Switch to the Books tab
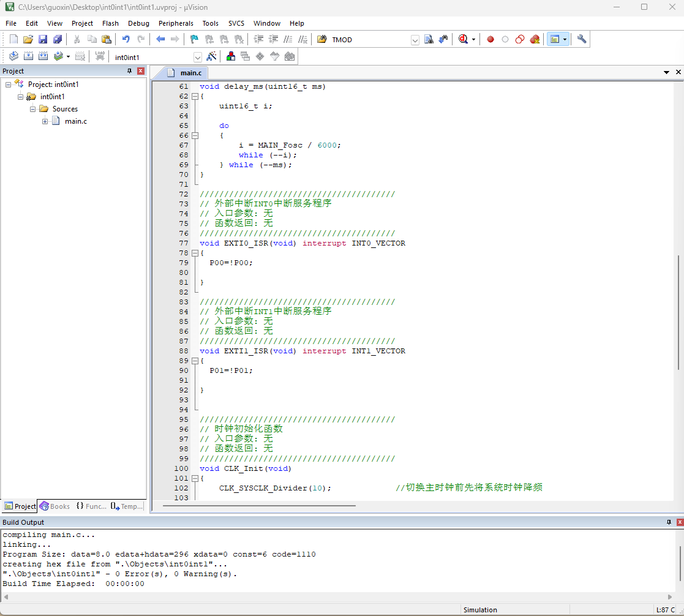684x616 pixels. [55, 506]
